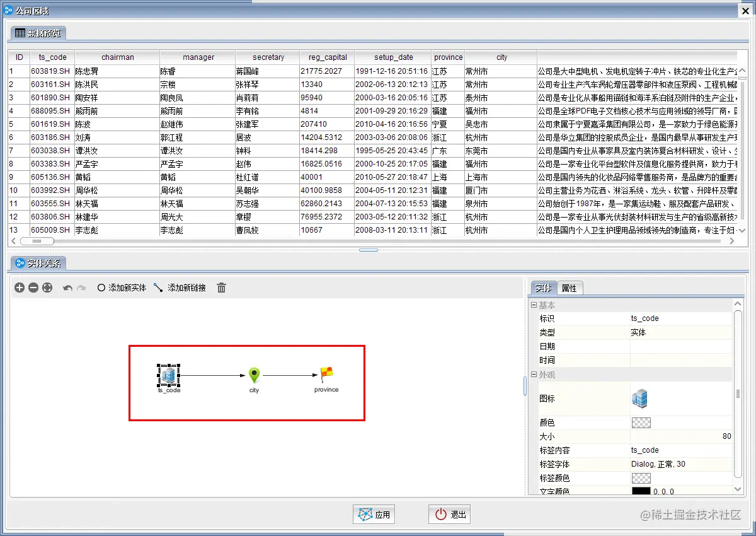Add a new link (添加新链接)
The height and width of the screenshot is (536, 756).
pyautogui.click(x=180, y=288)
